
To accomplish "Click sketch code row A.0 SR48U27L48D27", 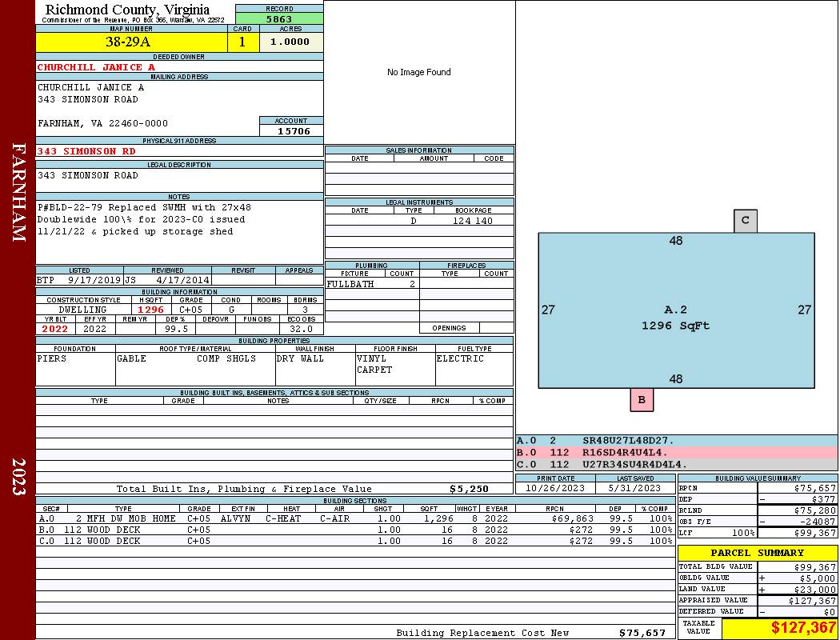I will 677,441.
